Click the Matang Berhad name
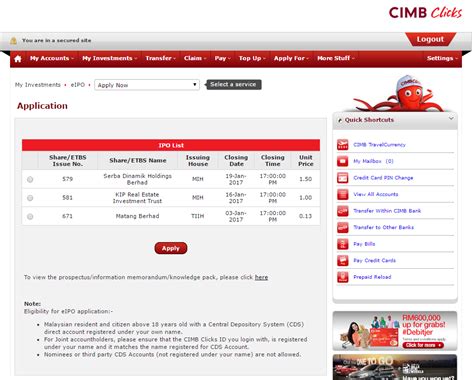 coord(137,216)
